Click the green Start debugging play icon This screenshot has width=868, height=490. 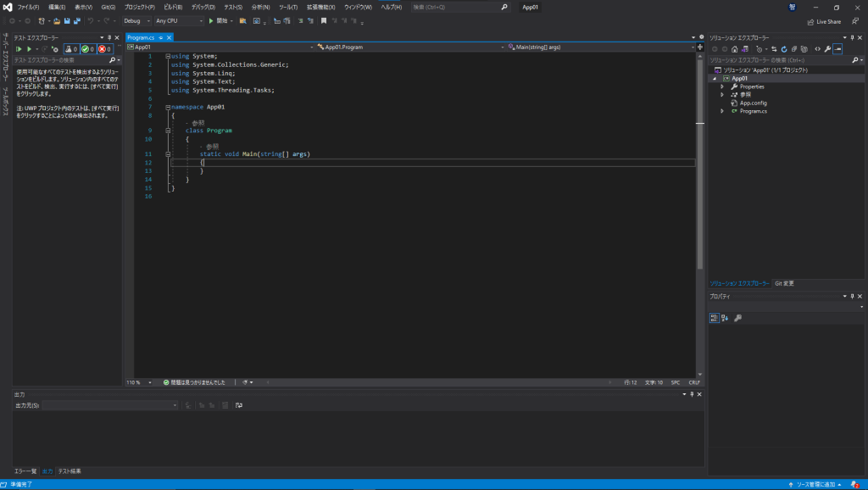coord(211,20)
